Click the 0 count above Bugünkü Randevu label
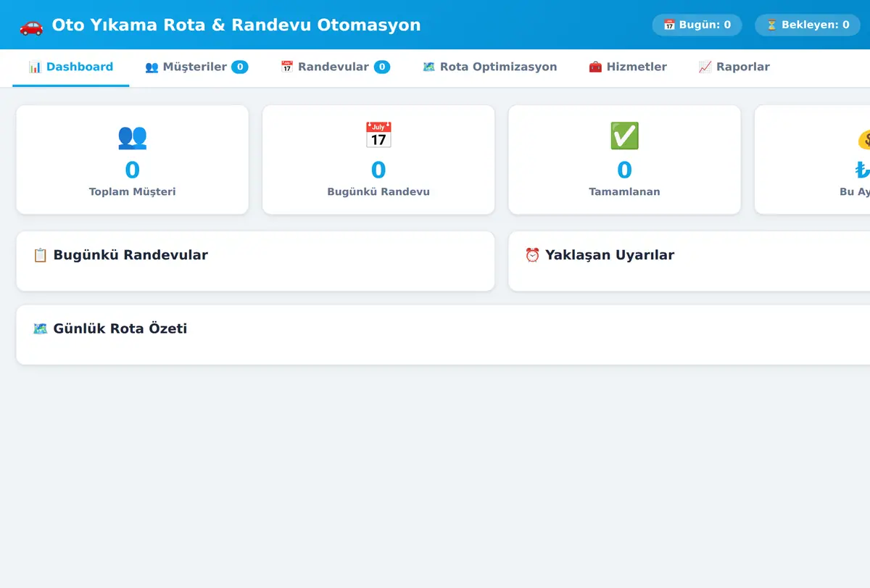 pyautogui.click(x=378, y=170)
